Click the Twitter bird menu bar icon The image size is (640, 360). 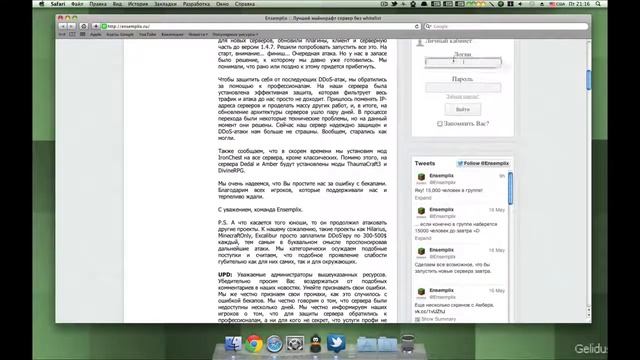394,4
